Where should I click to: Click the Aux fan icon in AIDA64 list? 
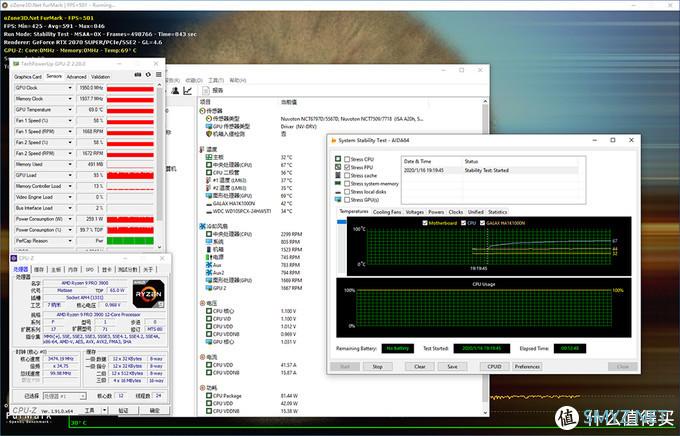click(209, 265)
